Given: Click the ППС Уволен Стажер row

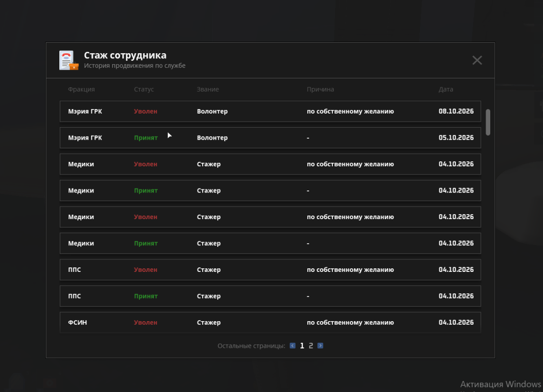Looking at the screenshot, I should (270, 270).
